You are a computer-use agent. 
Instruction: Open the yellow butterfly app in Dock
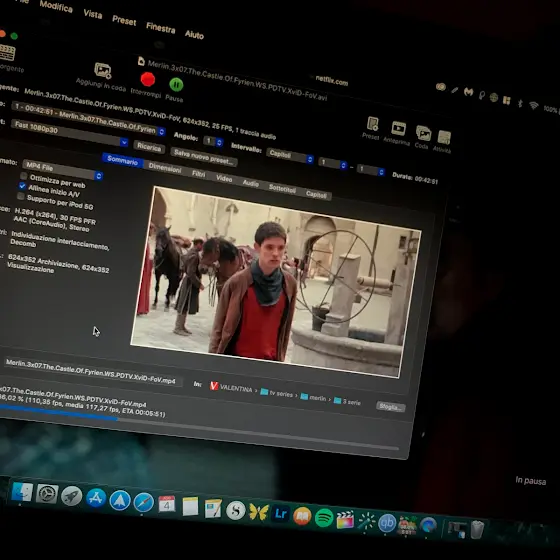259,512
